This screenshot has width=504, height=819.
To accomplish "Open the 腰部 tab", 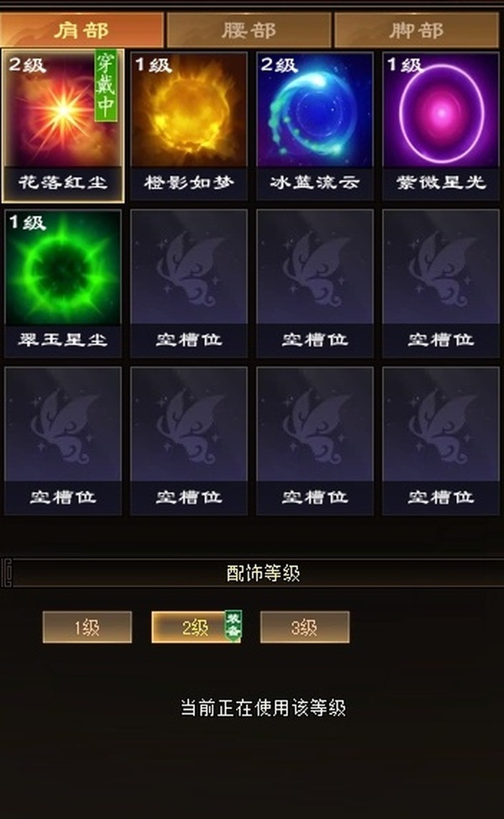I will point(249,30).
